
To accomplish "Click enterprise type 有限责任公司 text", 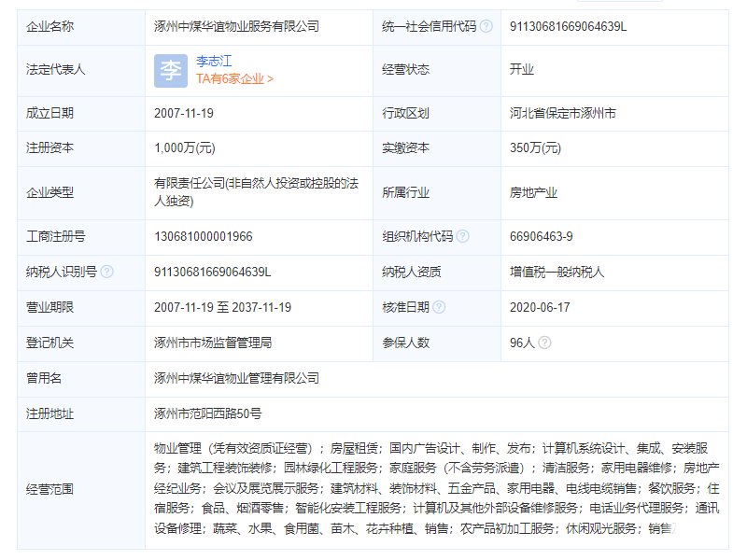I will [256, 192].
